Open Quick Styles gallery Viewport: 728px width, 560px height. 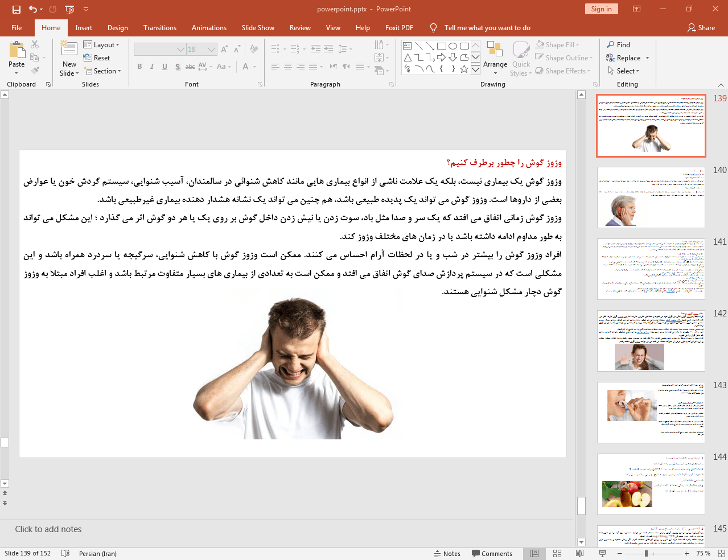pos(521,58)
